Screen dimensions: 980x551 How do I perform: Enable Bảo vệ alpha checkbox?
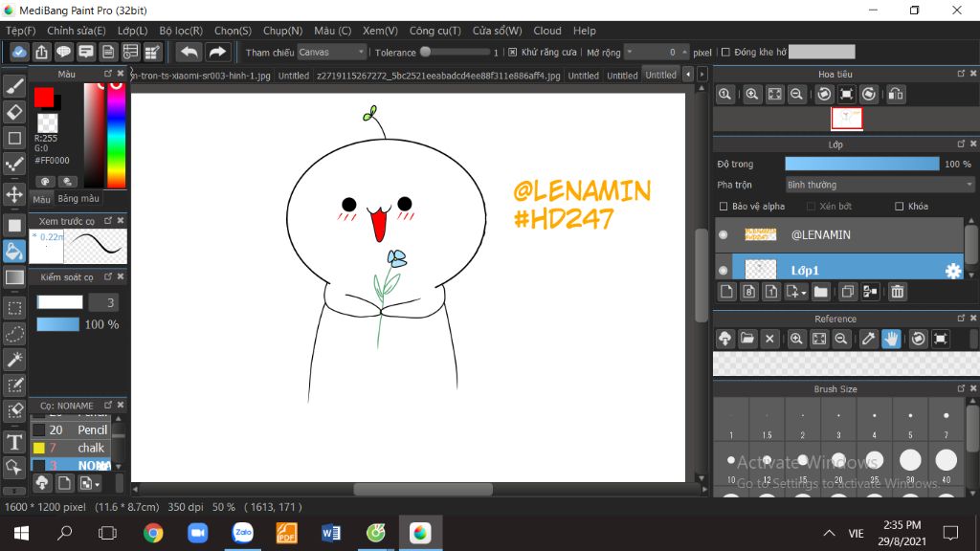click(x=724, y=207)
